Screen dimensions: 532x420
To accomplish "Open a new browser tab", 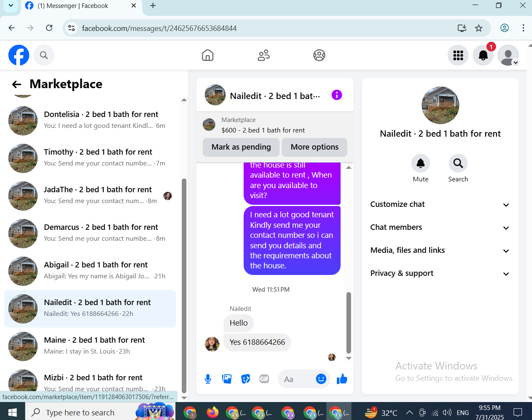I will (x=153, y=6).
